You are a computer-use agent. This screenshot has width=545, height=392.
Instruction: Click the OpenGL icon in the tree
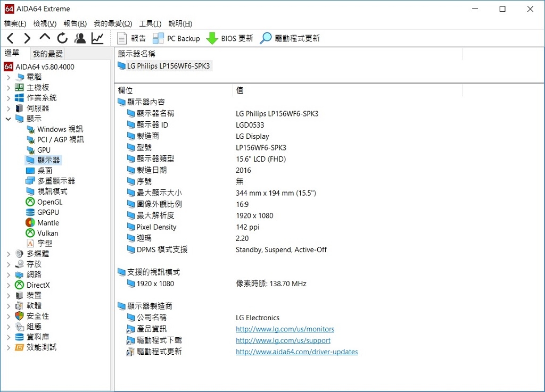tap(30, 202)
